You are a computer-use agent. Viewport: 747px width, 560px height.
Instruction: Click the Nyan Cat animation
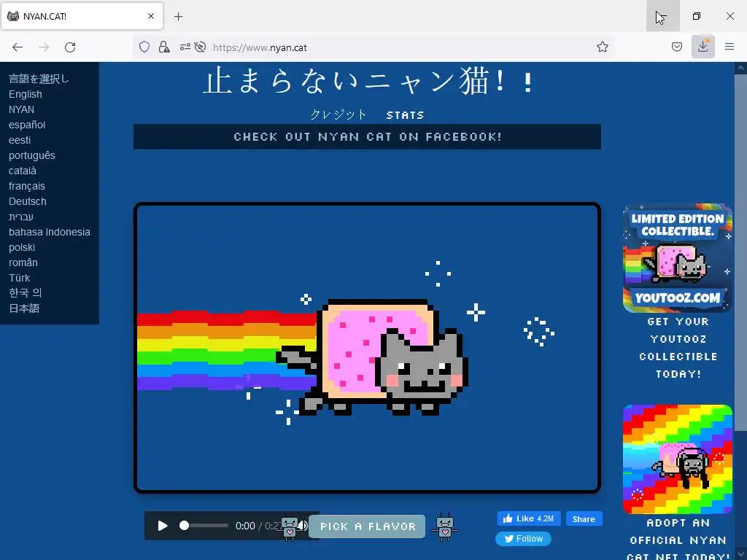coord(367,348)
